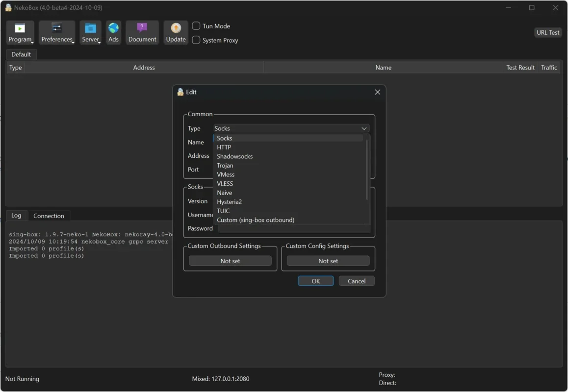This screenshot has height=392, width=568.
Task: Collapse the Type combo box arrow
Action: [364, 128]
